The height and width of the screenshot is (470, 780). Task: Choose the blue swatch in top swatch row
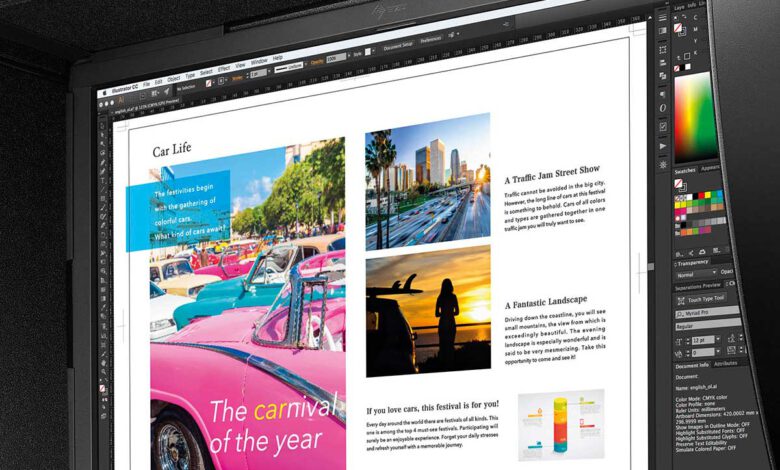(x=720, y=193)
